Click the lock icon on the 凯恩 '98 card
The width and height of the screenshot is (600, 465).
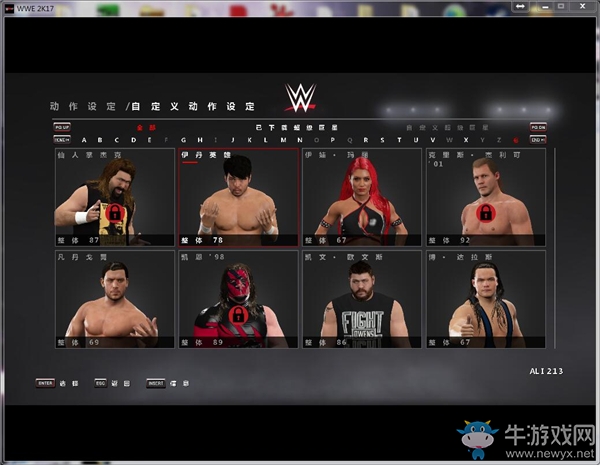[x=238, y=315]
